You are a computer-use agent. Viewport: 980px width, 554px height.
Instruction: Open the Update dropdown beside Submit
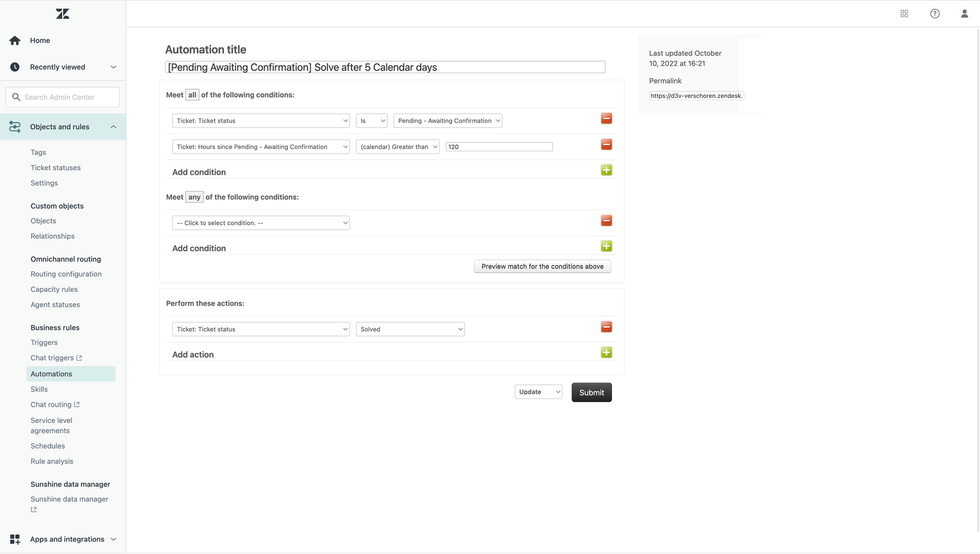click(538, 392)
